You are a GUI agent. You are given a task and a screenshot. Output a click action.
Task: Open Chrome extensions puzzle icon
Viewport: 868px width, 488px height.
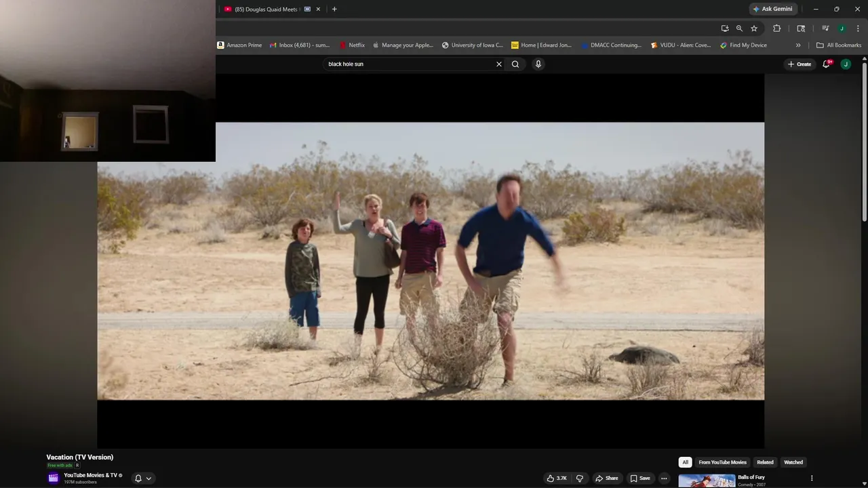777,28
